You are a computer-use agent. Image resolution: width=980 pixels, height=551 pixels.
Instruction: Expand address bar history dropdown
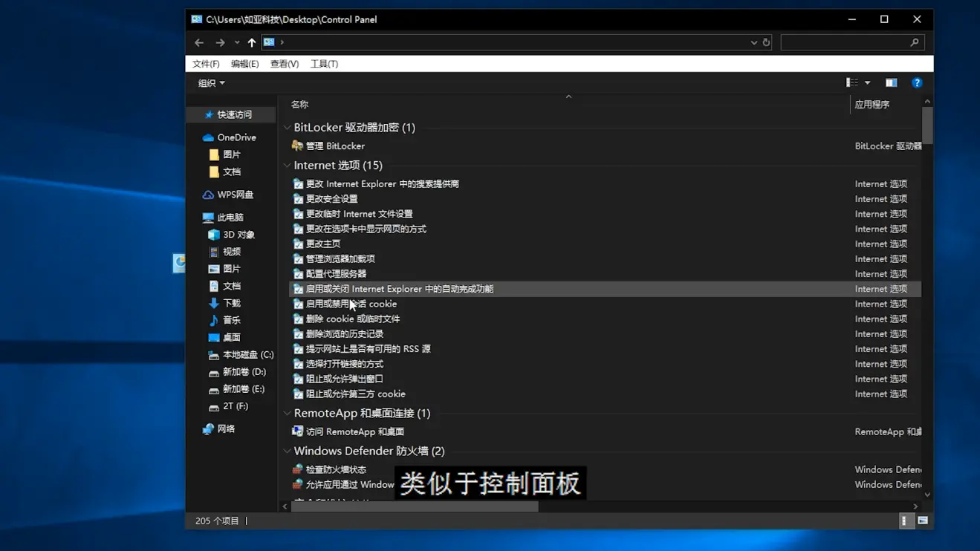(x=754, y=42)
